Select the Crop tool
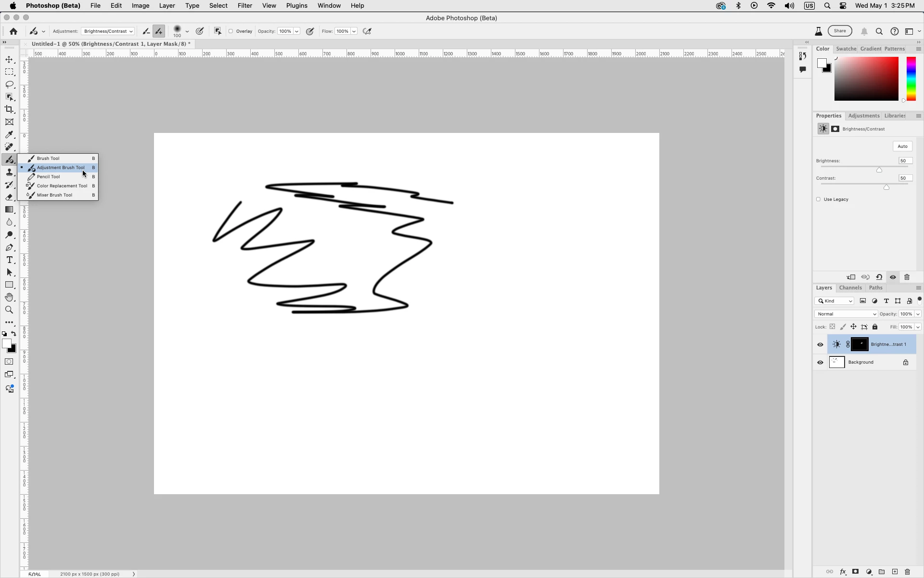Screen dimensions: 924x578 pyautogui.click(x=9, y=109)
